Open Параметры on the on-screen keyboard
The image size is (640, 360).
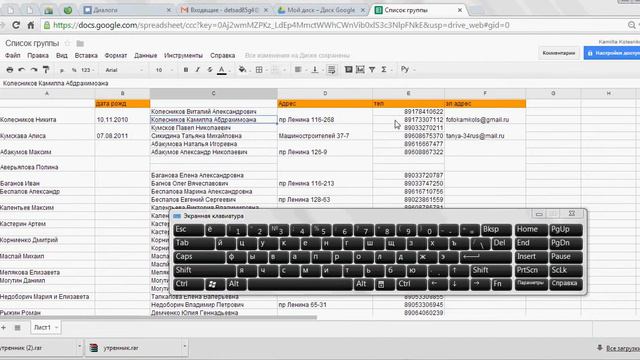pyautogui.click(x=531, y=284)
